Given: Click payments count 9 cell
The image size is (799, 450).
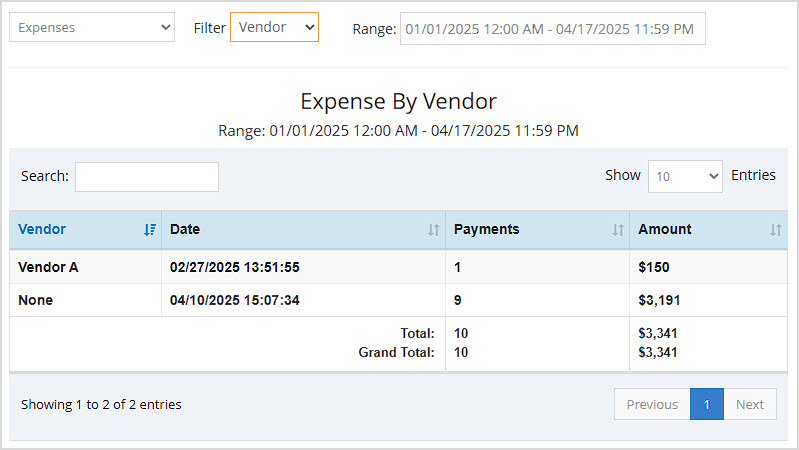Looking at the screenshot, I should click(538, 300).
